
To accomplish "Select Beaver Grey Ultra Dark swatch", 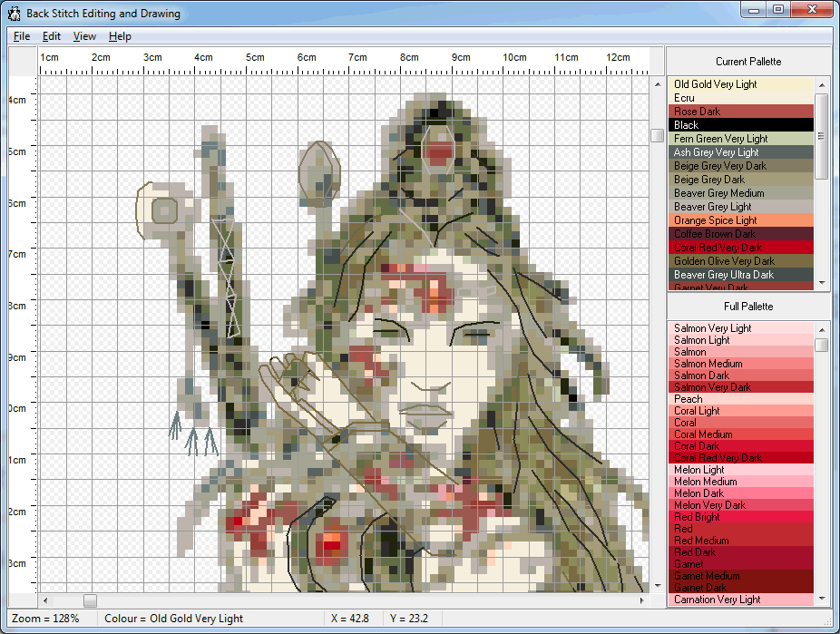I will pyautogui.click(x=741, y=275).
